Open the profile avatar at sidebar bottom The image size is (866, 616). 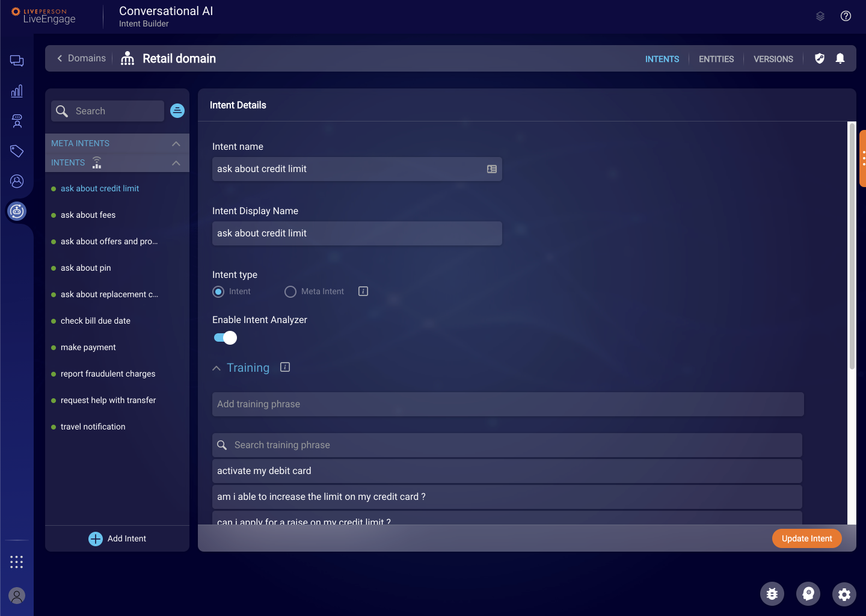click(x=17, y=596)
